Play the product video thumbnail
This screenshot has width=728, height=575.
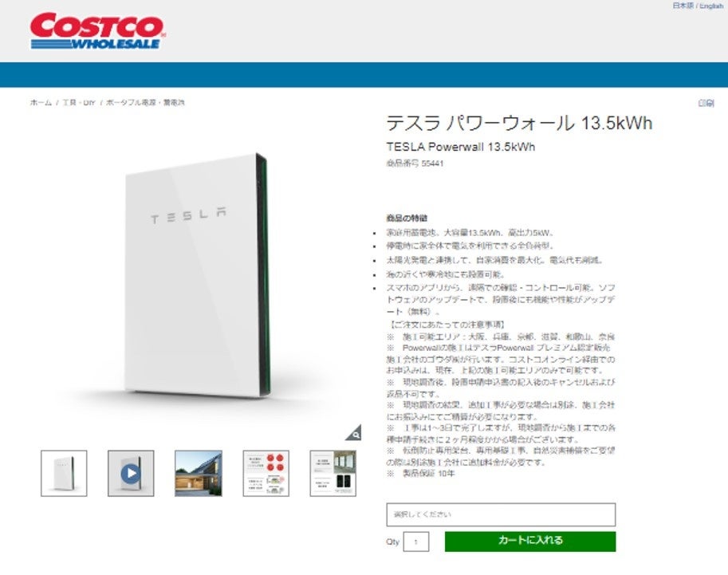point(131,473)
